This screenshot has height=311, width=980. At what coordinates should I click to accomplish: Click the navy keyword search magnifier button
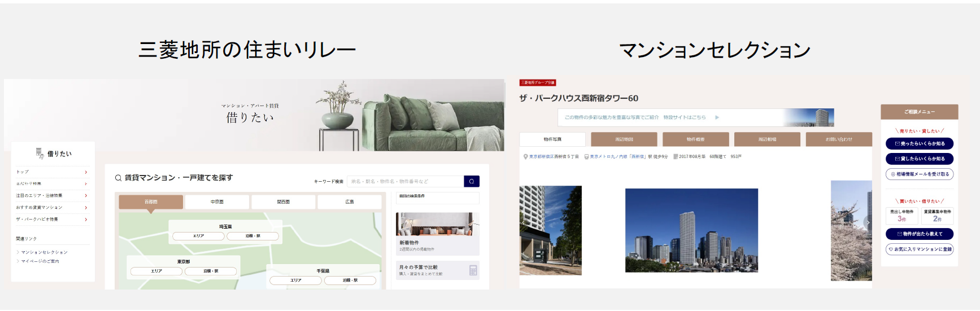(471, 181)
